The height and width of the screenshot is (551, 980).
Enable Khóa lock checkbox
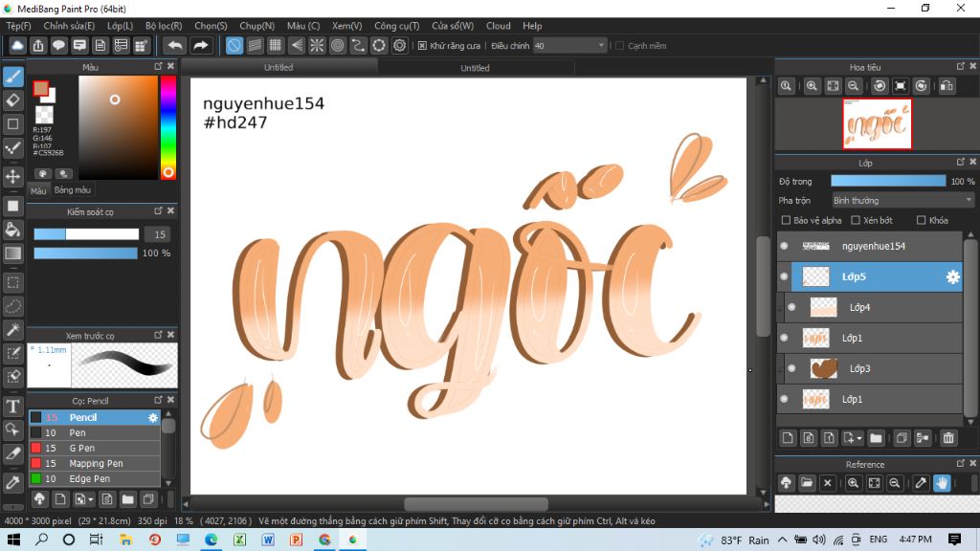(921, 220)
